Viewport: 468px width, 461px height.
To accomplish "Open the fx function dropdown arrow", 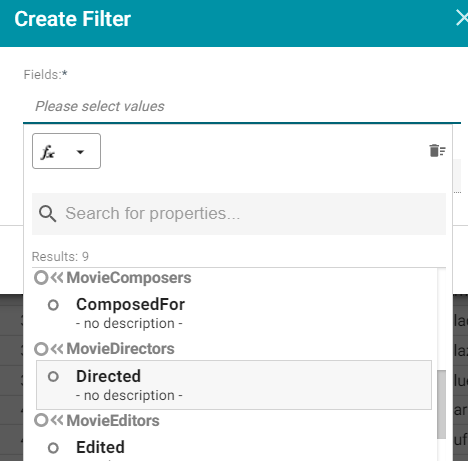I will tap(80, 152).
